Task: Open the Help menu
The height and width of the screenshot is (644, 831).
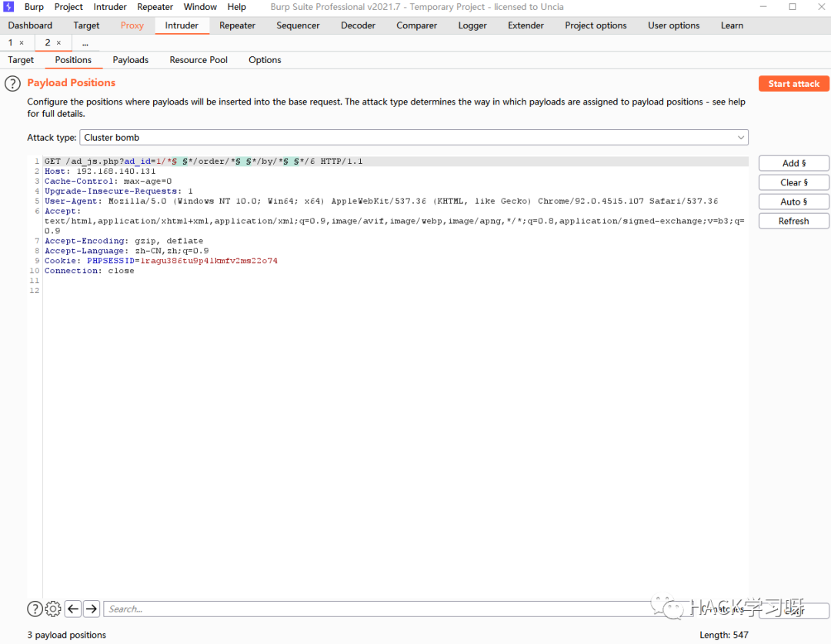Action: (x=236, y=7)
